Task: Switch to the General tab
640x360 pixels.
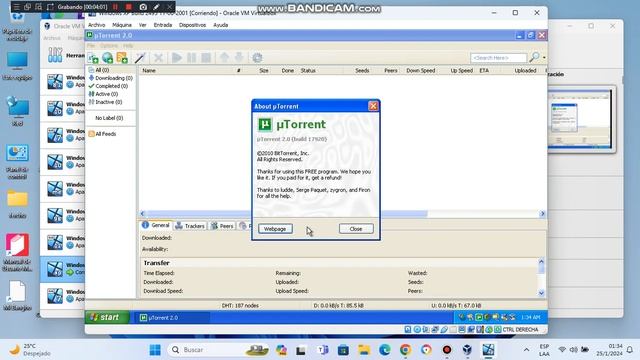Action: [x=156, y=225]
